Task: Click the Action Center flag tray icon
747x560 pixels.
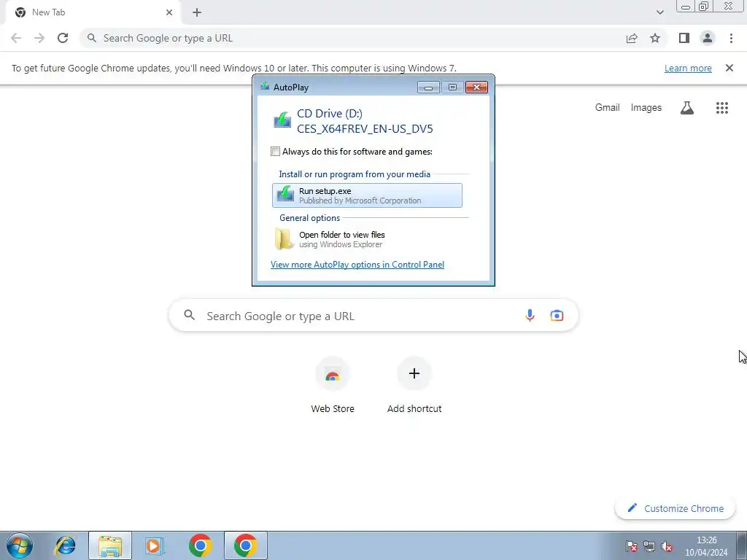Action: pyautogui.click(x=632, y=546)
